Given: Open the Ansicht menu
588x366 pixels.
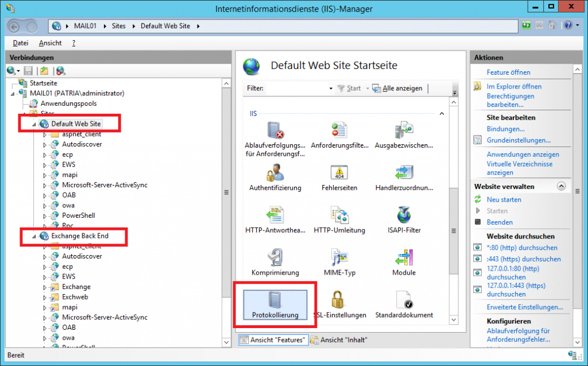Looking at the screenshot, I should [x=50, y=43].
